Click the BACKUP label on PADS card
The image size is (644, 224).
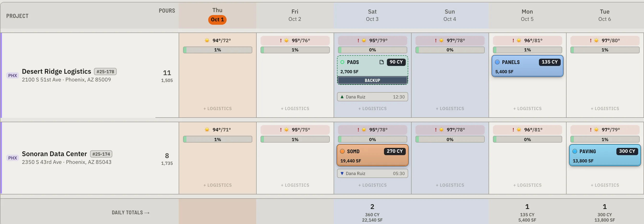[372, 80]
